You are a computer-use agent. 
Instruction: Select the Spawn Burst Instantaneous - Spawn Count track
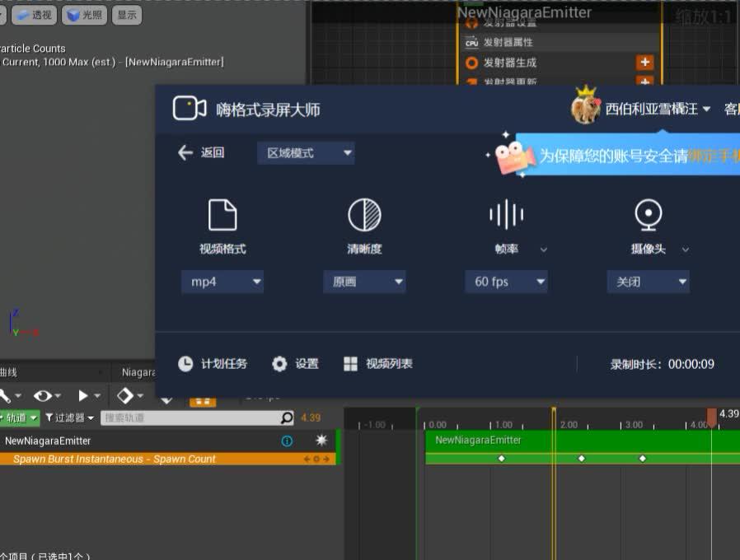point(167,459)
